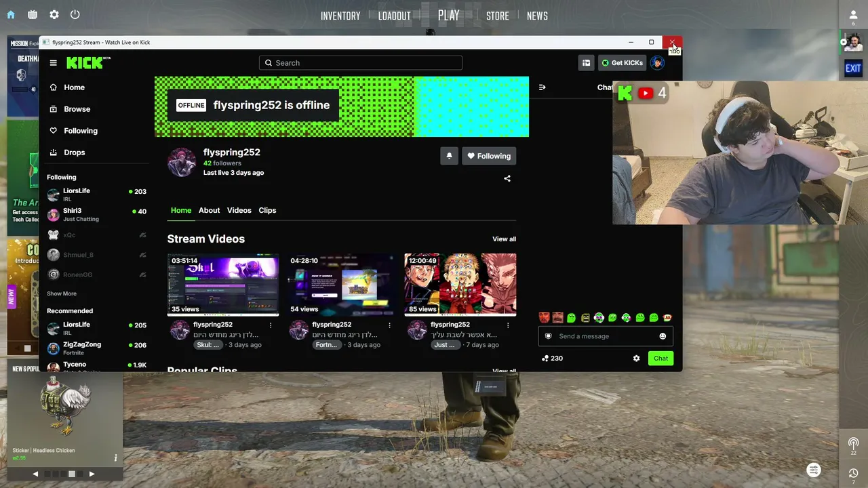This screenshot has height=488, width=868.
Task: Open chat identity badge icon
Action: coord(549,336)
